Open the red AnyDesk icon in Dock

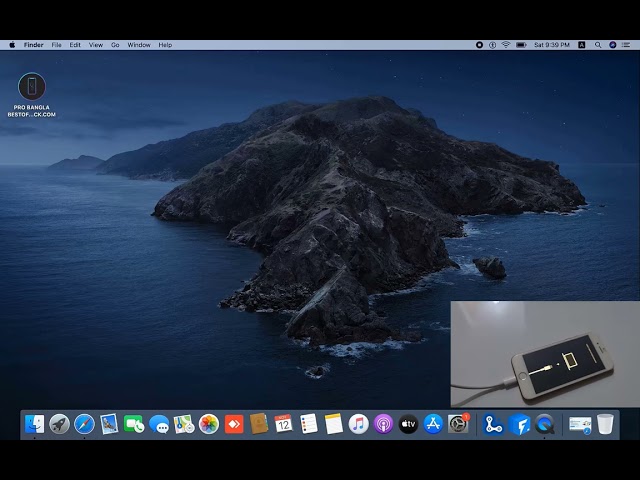(x=234, y=424)
